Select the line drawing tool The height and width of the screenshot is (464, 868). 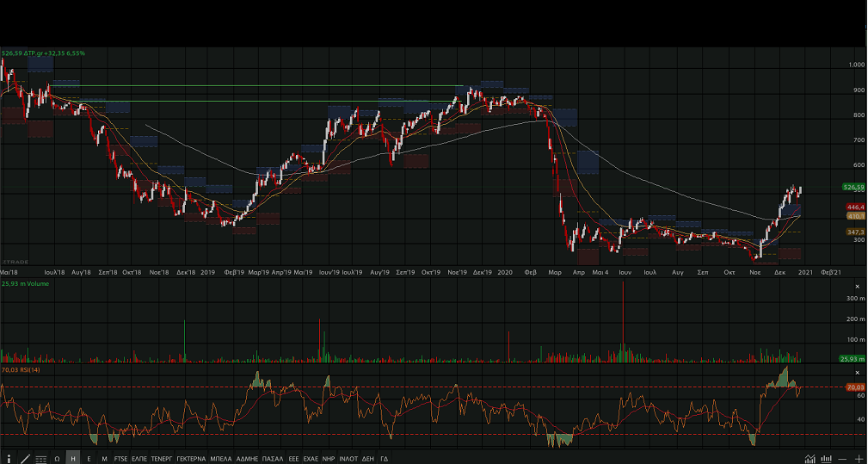click(25, 459)
